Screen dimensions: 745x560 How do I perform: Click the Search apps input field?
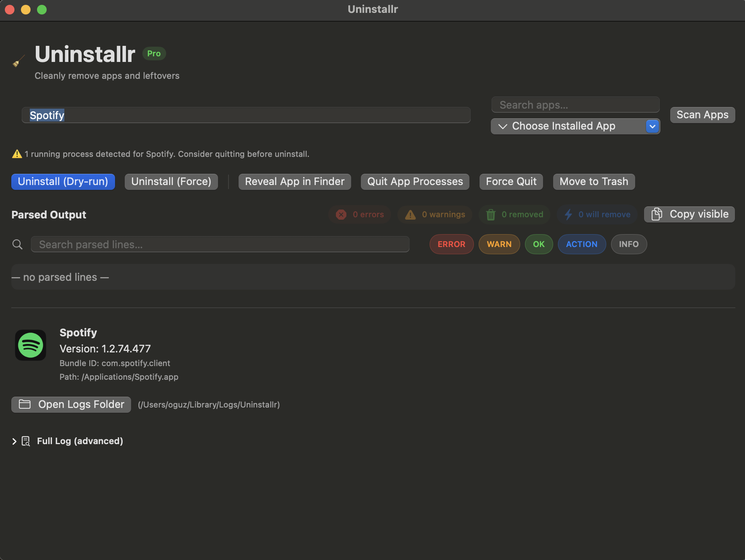[575, 105]
